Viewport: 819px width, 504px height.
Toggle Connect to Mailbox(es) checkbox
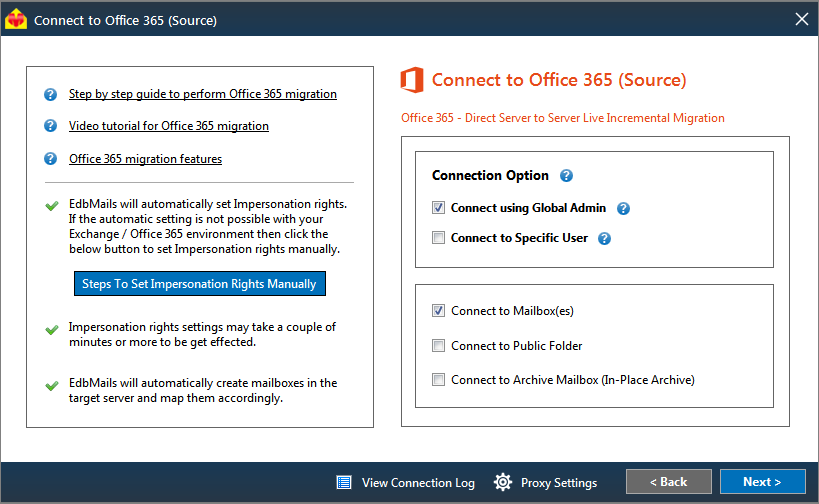[438, 311]
